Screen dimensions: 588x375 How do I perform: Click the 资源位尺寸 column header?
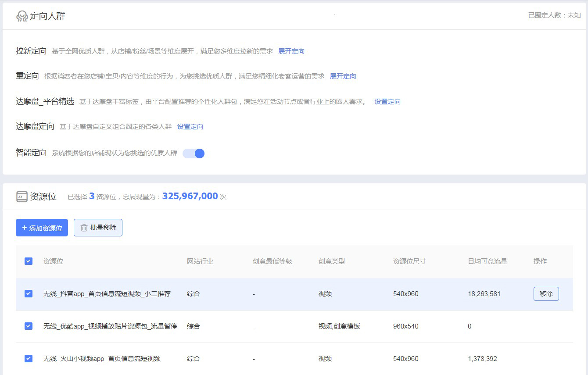click(x=409, y=261)
